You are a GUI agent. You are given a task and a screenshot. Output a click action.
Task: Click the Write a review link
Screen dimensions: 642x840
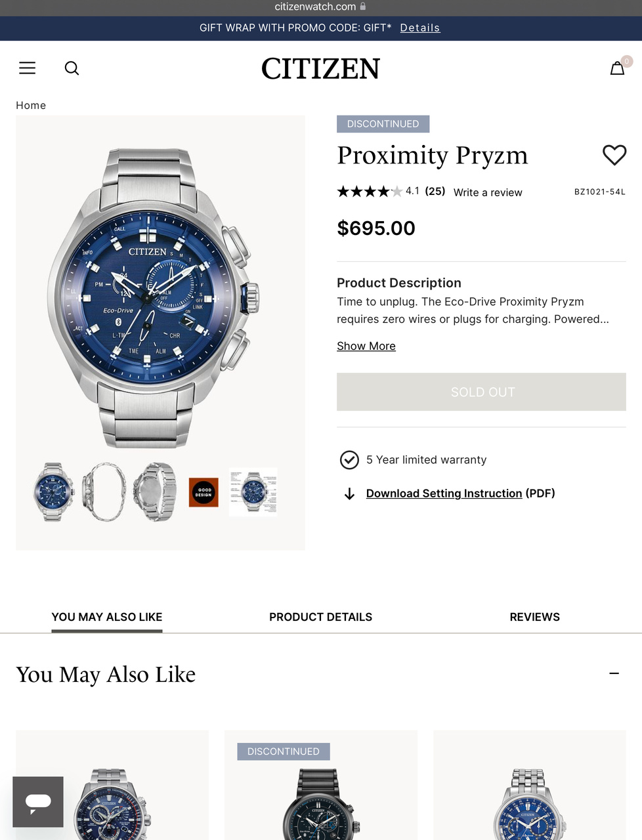click(x=488, y=192)
